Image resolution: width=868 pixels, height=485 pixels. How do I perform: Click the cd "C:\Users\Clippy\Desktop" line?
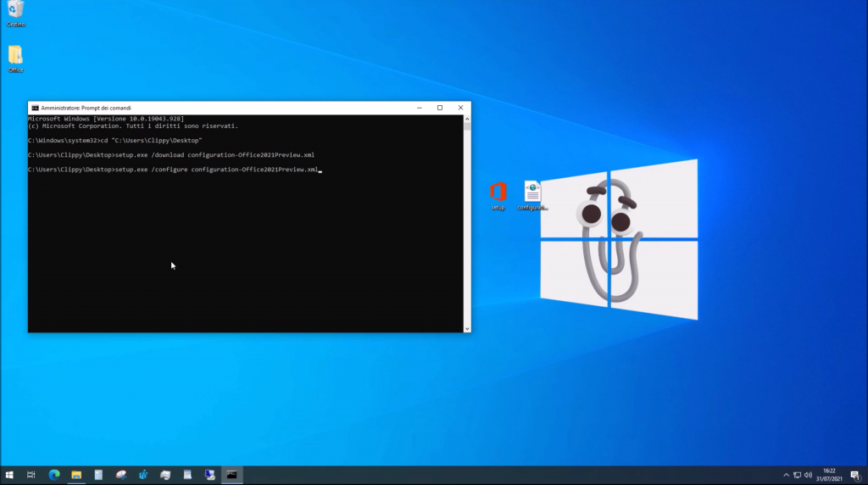(114, 141)
